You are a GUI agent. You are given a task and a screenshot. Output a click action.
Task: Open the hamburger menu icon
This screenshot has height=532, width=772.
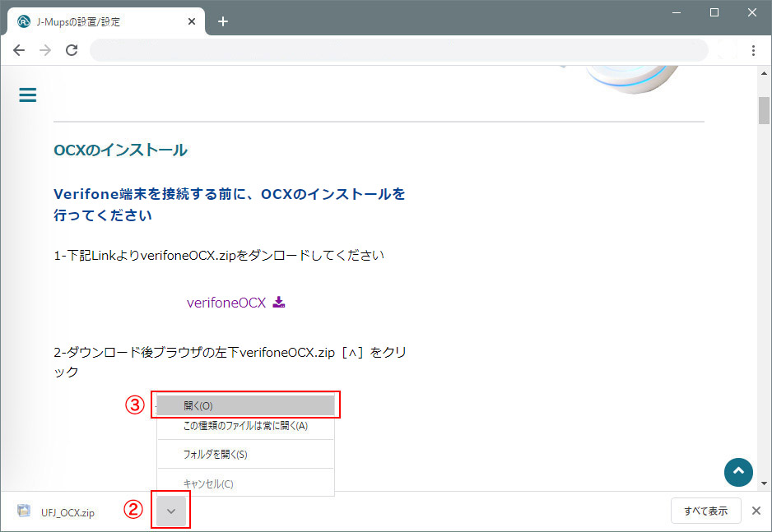[28, 95]
